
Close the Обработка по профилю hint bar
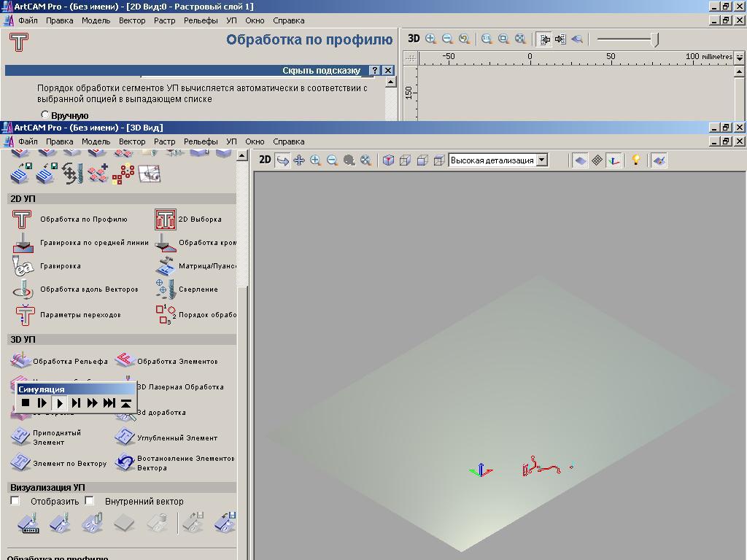click(x=388, y=71)
